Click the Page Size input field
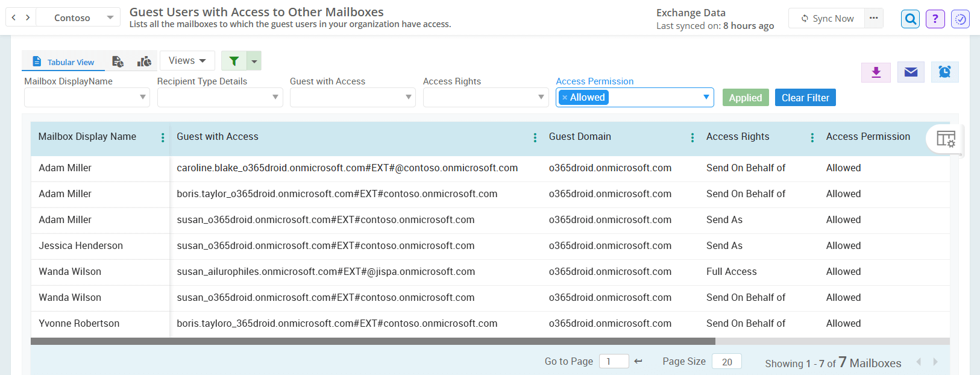This screenshot has width=980, height=375. (x=727, y=361)
